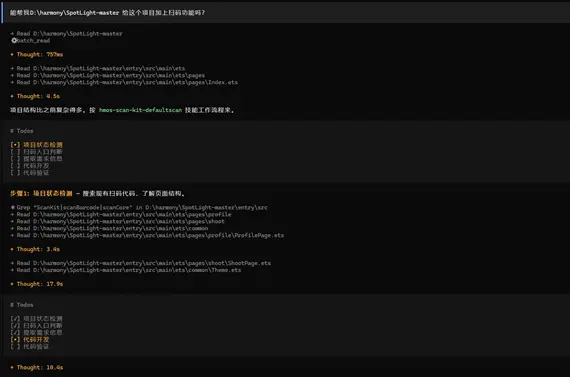This screenshot has width=570, height=377.
Task: Toggle the first checked item in second Todos
Action: [15, 318]
